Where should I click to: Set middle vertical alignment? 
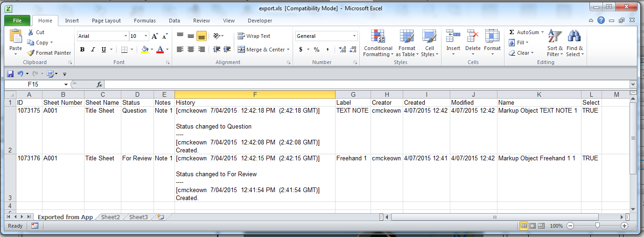pyautogui.click(x=191, y=36)
